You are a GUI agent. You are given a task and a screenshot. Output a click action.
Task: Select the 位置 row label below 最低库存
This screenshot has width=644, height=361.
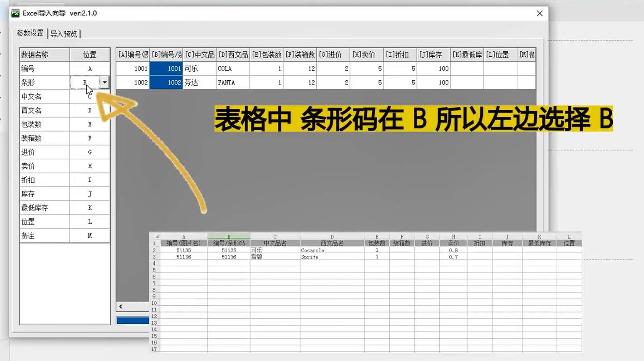[x=45, y=222]
